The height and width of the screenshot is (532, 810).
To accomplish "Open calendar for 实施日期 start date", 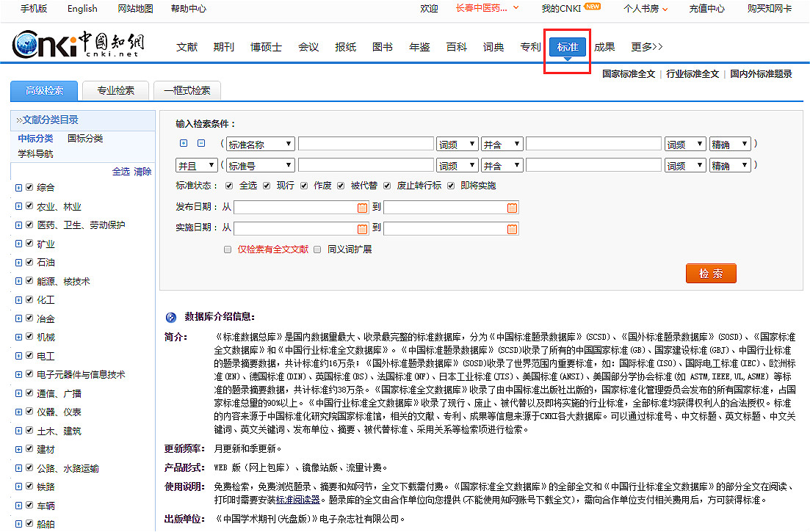I will pyautogui.click(x=362, y=229).
